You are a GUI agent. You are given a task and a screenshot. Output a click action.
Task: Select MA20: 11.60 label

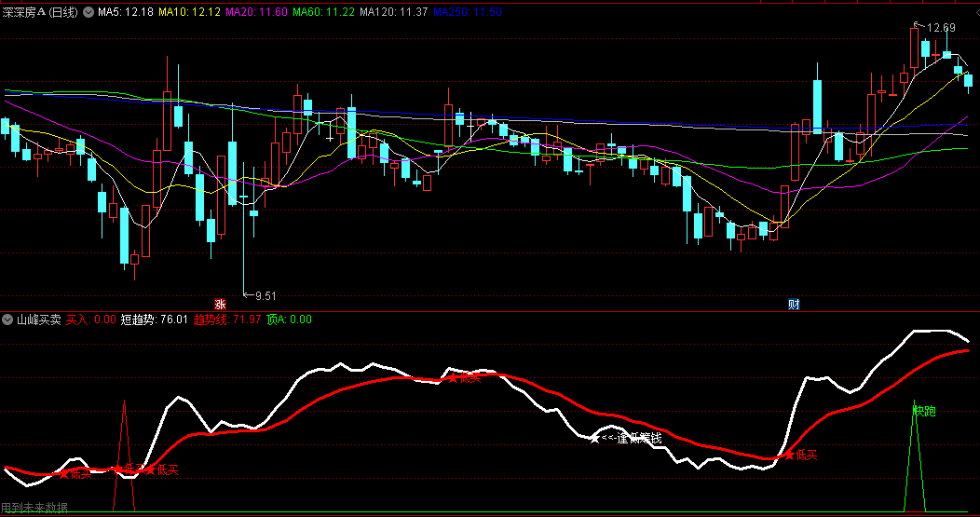pyautogui.click(x=256, y=12)
